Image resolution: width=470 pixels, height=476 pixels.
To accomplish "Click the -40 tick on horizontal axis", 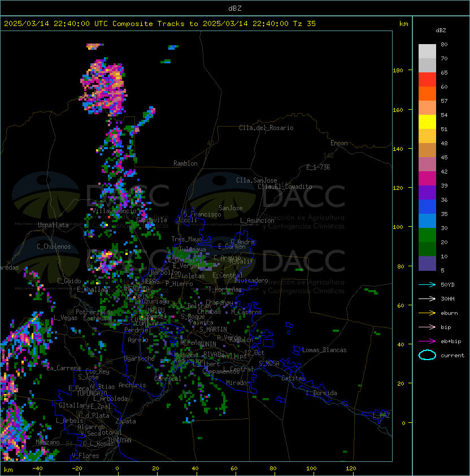I will tap(37, 469).
